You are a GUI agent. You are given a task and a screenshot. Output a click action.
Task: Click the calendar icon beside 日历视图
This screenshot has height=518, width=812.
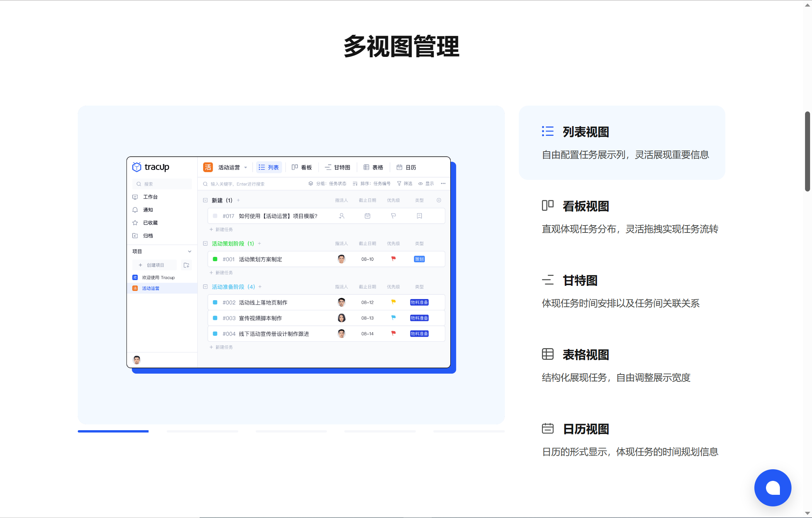(547, 428)
